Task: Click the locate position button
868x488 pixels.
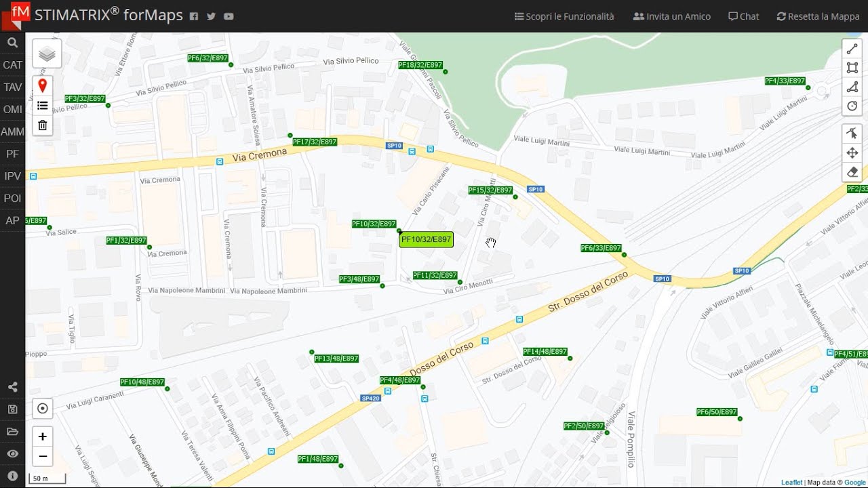Action: [x=42, y=409]
